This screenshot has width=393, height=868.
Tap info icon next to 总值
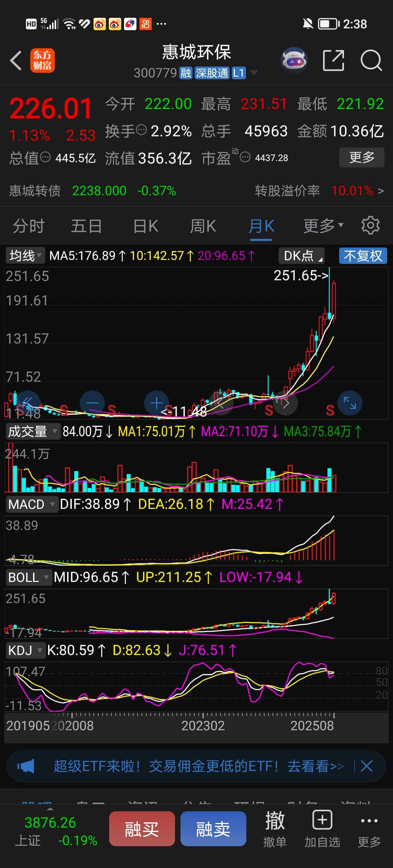(x=45, y=157)
